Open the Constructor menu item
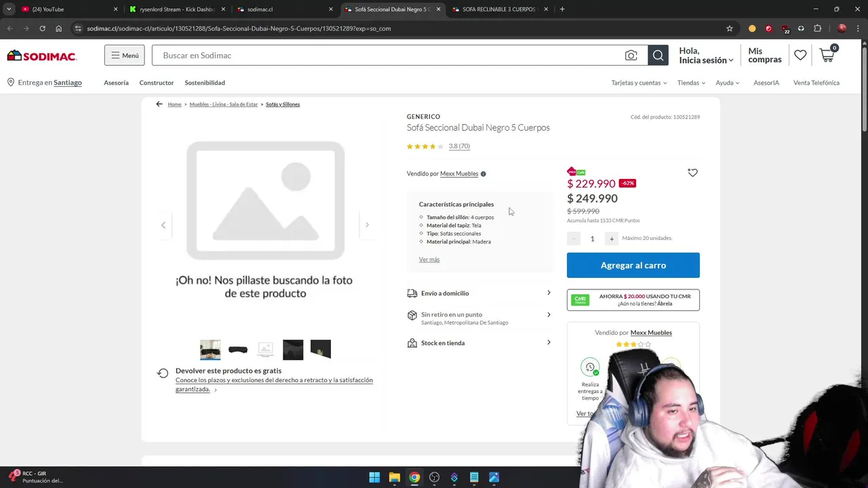The image size is (868, 488). 157,83
